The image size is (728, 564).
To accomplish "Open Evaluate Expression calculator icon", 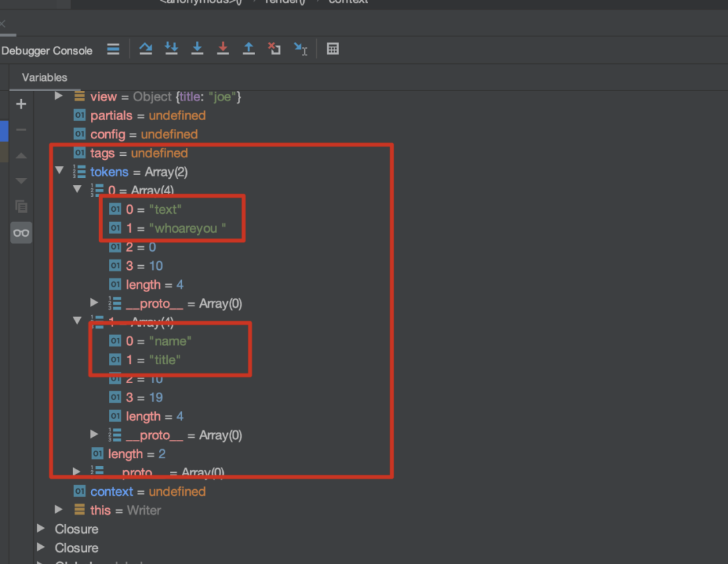I will coord(332,49).
